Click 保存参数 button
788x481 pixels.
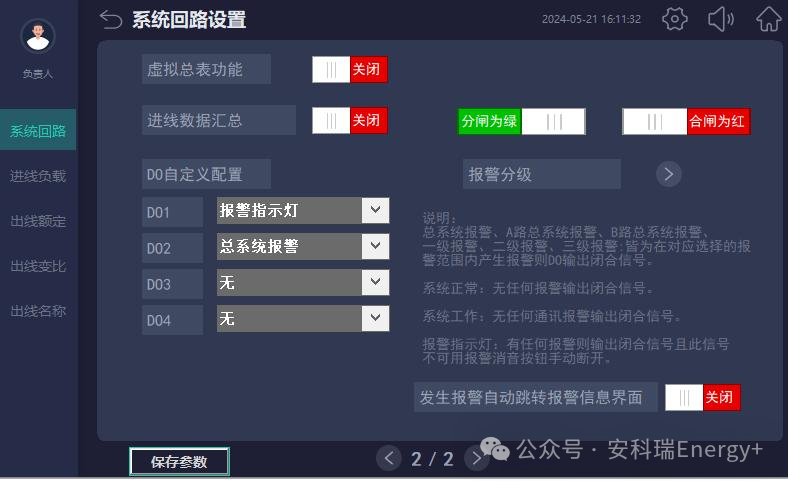tap(179, 461)
